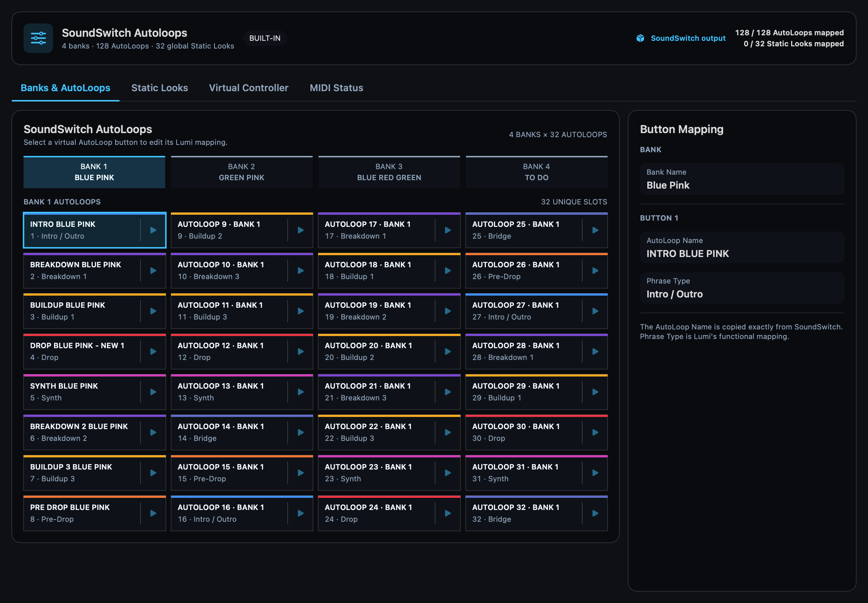868x603 pixels.
Task: Play DROP BLUE PINK - NEW 1 autoloop
Action: (x=153, y=352)
